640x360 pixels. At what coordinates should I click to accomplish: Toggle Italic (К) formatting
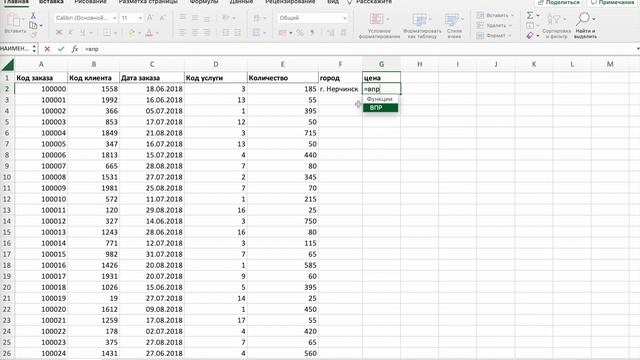(71, 33)
